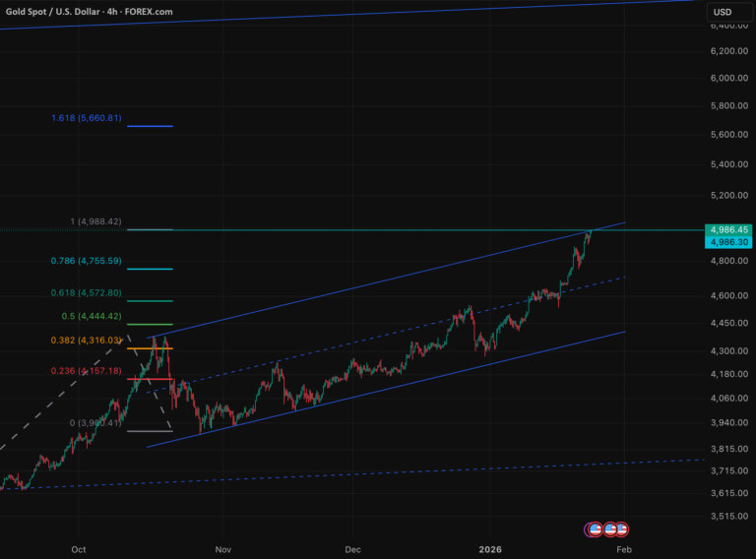Click the Oct label on the time axis
Viewport: 756px width, 559px height.
click(x=79, y=549)
